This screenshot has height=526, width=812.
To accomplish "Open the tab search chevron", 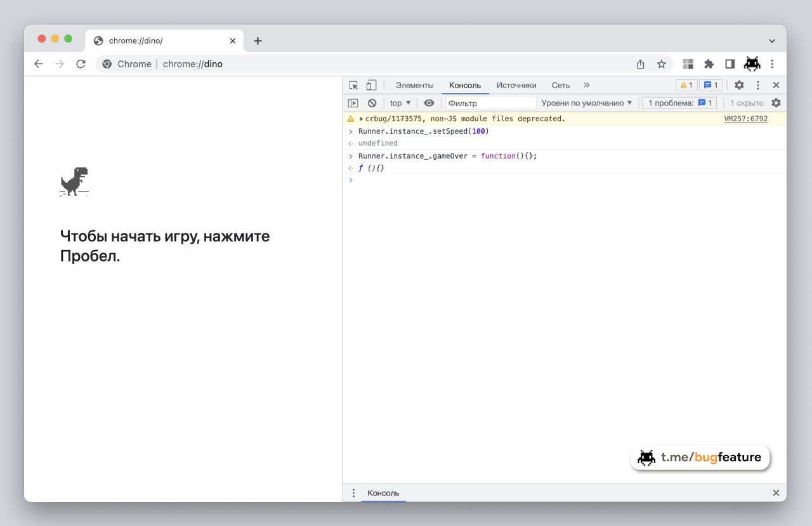I will point(772,41).
